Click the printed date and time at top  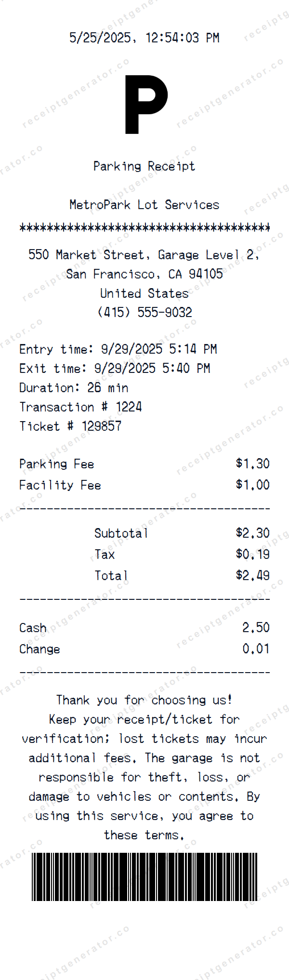click(x=144, y=38)
